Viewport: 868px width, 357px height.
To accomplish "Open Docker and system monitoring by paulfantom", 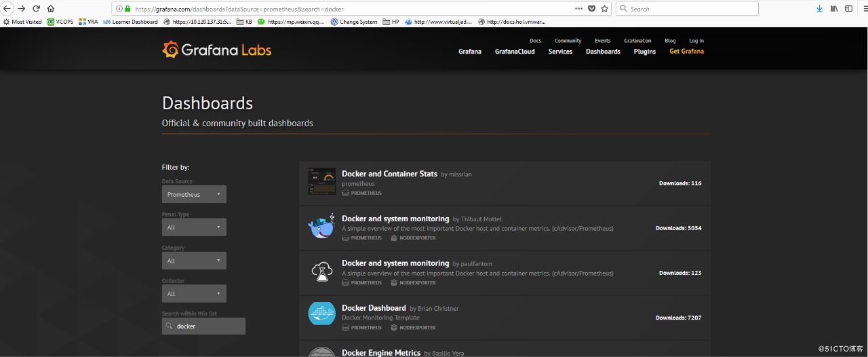I will click(395, 263).
